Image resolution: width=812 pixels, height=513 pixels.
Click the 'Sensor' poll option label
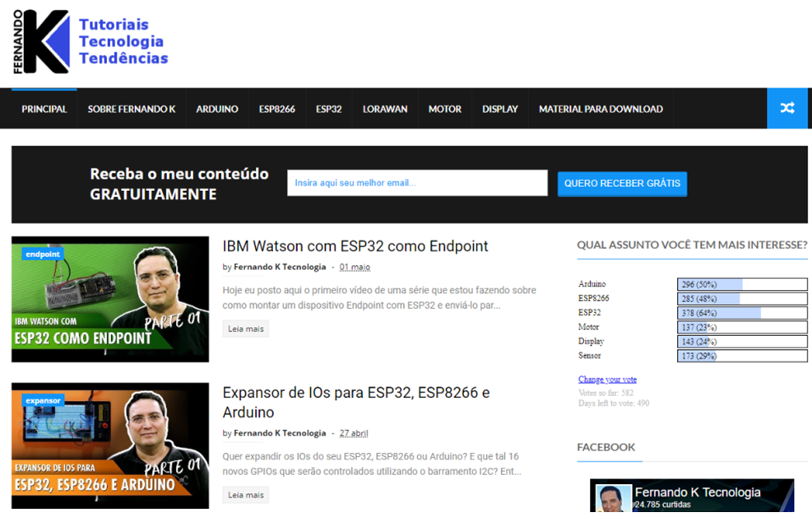pyautogui.click(x=589, y=356)
